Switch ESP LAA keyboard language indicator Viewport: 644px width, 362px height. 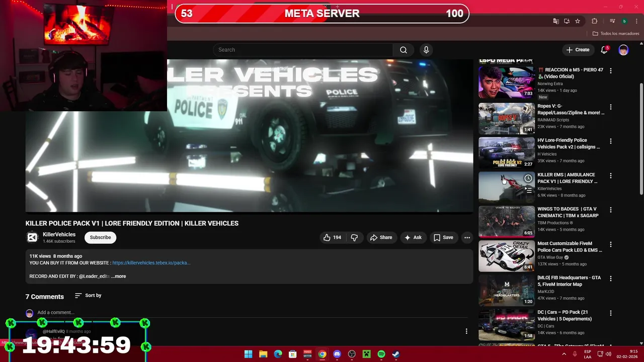pos(588,354)
